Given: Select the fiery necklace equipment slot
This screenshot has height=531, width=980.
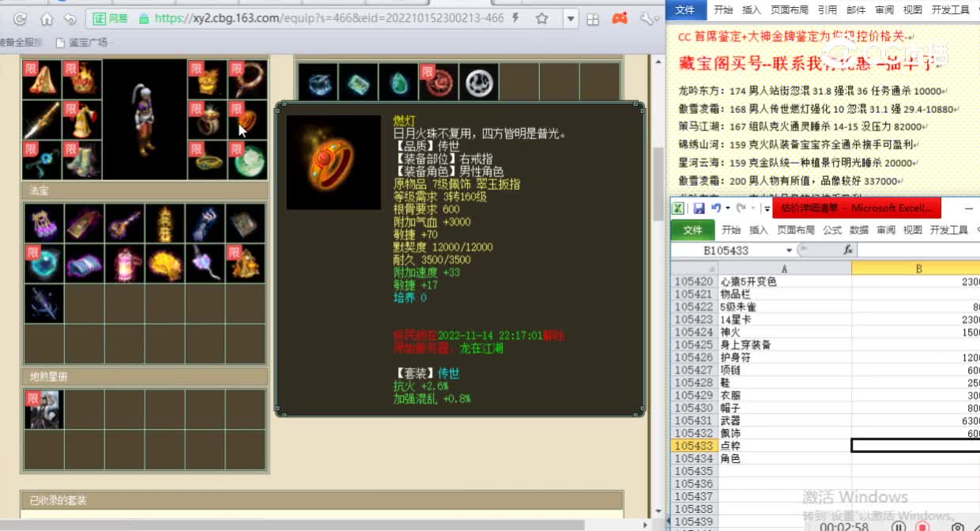Looking at the screenshot, I should click(248, 80).
